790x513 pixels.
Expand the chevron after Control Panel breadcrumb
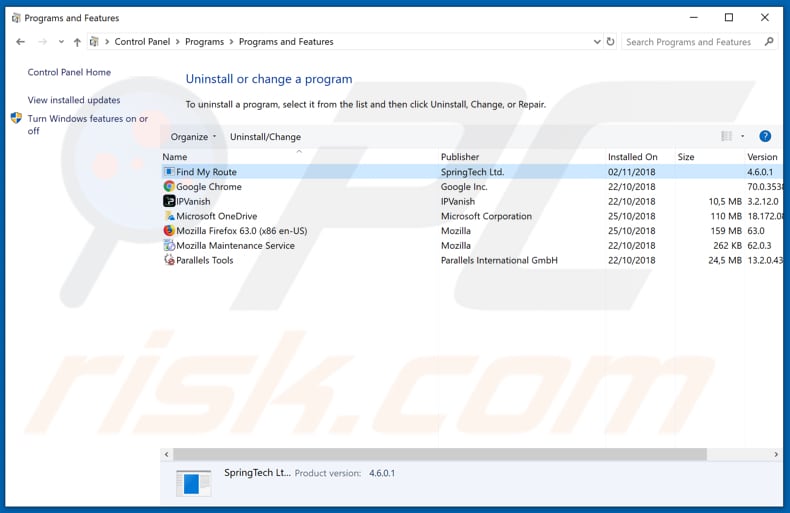click(178, 42)
